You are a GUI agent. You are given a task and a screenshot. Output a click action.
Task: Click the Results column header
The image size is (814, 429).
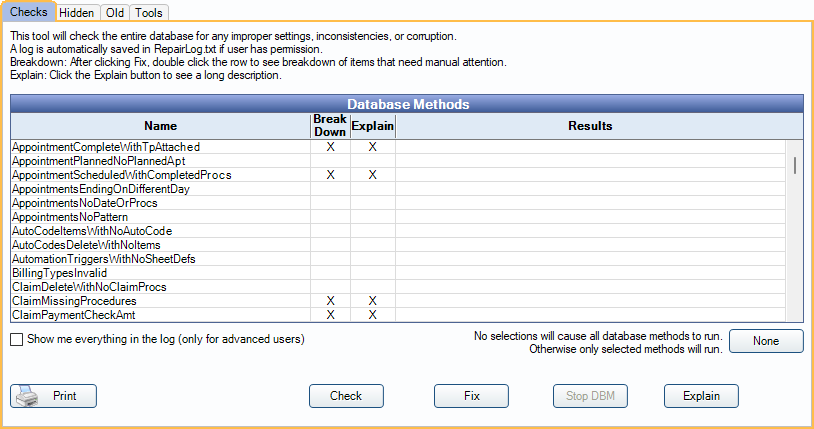tap(590, 126)
